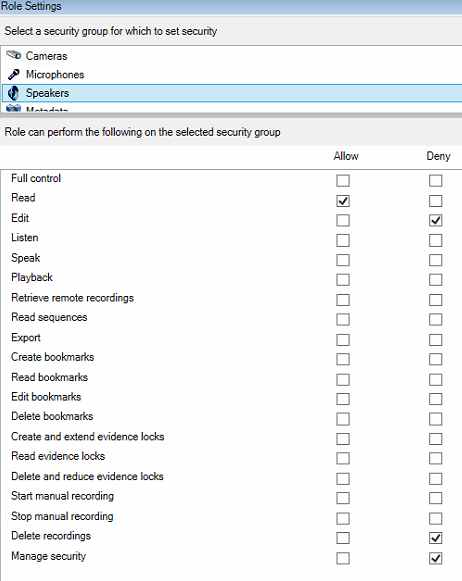Check Deny for Playback
Screen dimensions: 462x581
[x=435, y=280]
